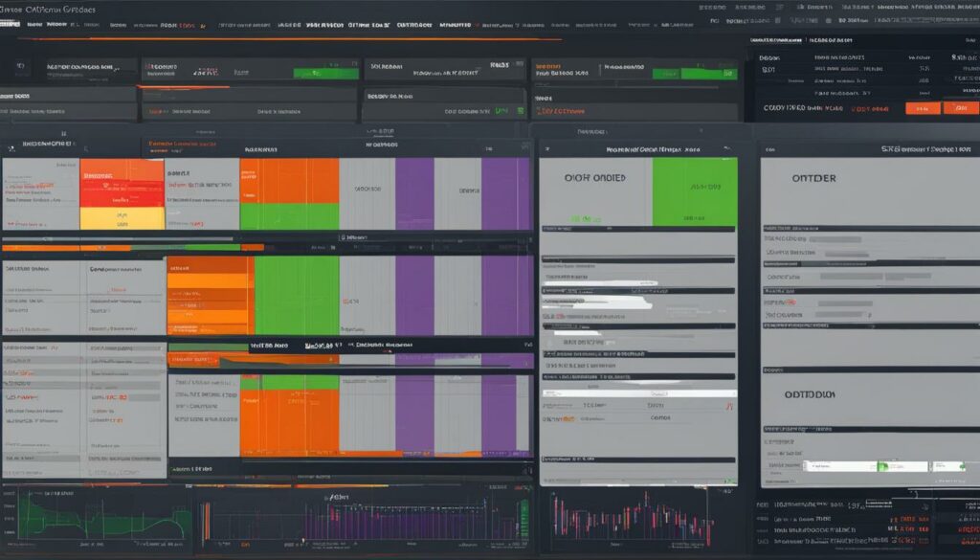Click the small icon left of the heatmap panel title
The width and height of the screenshot is (980, 560).
(12, 146)
